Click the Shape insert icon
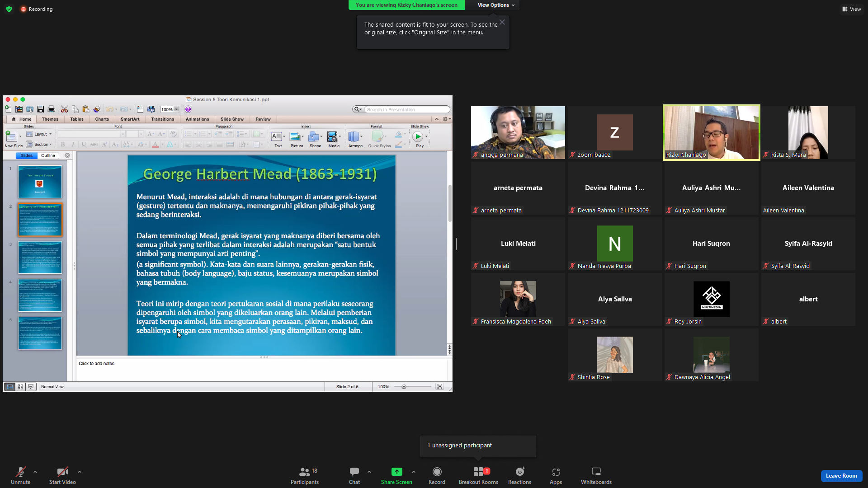This screenshot has width=868, height=488. click(x=314, y=136)
